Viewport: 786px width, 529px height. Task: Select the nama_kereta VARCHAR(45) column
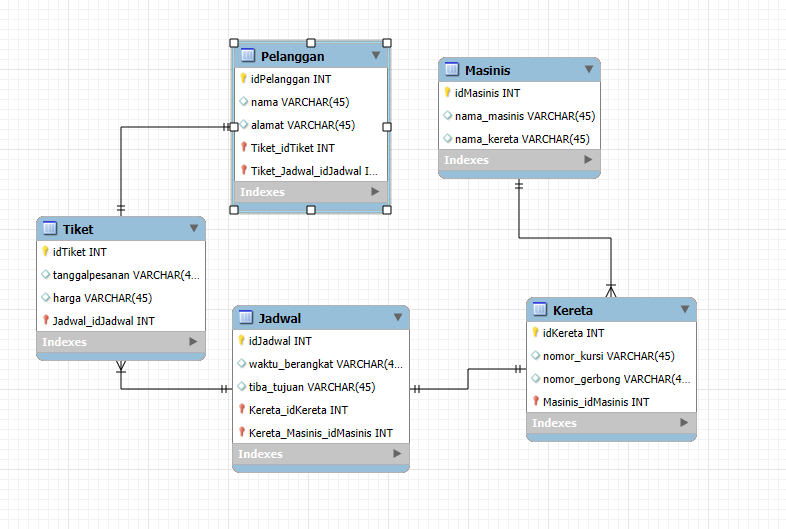pos(519,139)
